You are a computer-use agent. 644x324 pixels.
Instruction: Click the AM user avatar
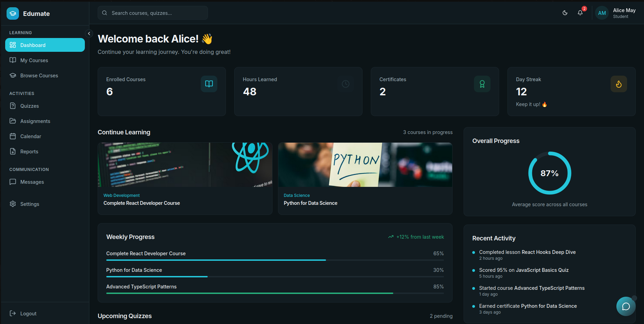602,13
